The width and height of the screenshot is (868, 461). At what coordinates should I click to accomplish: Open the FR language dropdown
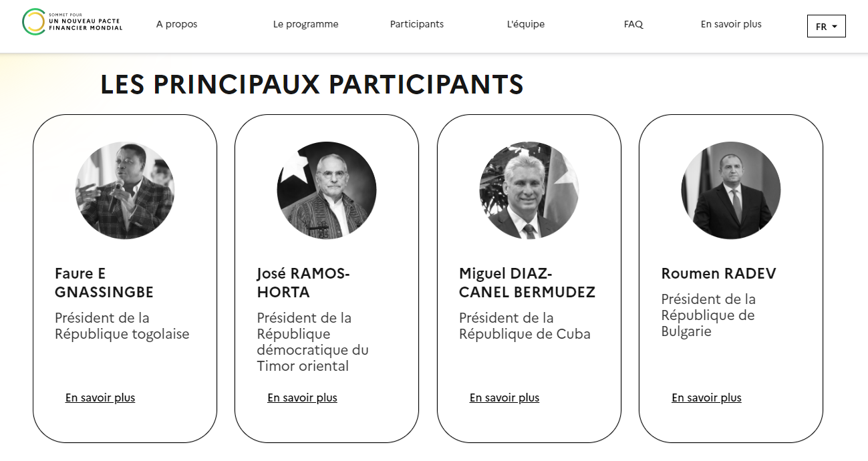click(826, 26)
